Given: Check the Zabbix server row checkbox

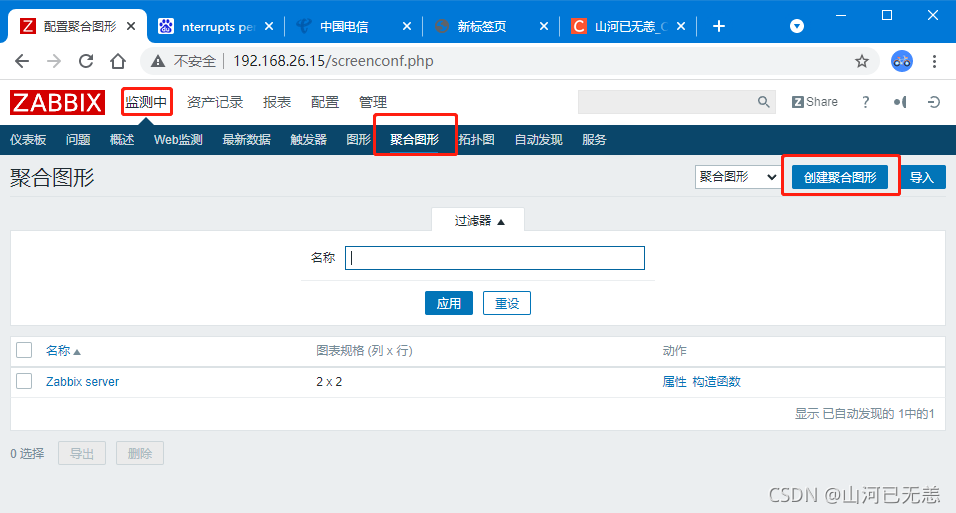Looking at the screenshot, I should pos(24,381).
